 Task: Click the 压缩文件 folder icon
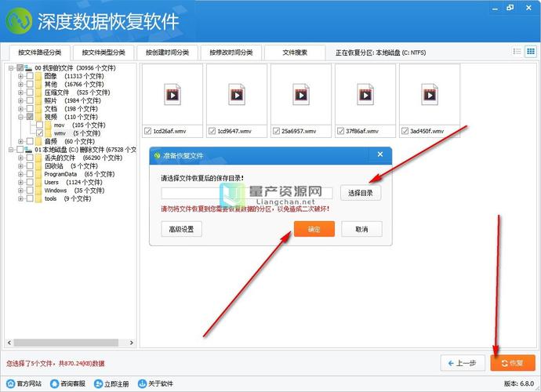pyautogui.click(x=38, y=93)
